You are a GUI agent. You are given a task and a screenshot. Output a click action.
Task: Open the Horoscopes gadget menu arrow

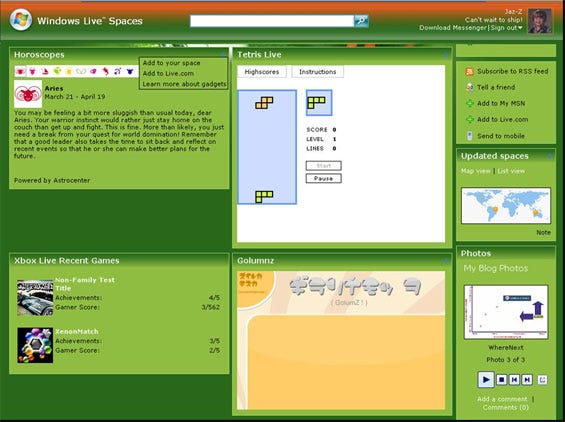[223, 55]
